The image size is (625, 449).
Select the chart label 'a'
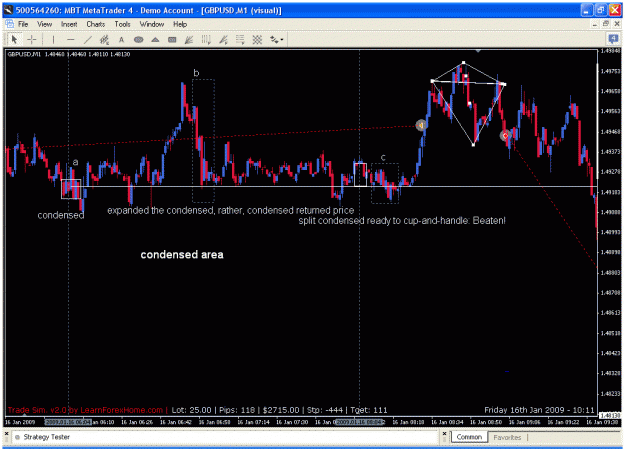[x=75, y=162]
